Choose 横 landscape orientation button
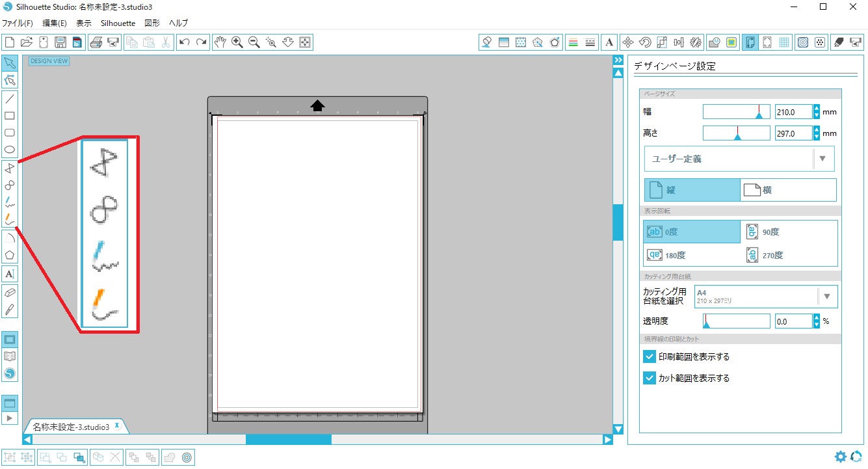 click(x=788, y=190)
